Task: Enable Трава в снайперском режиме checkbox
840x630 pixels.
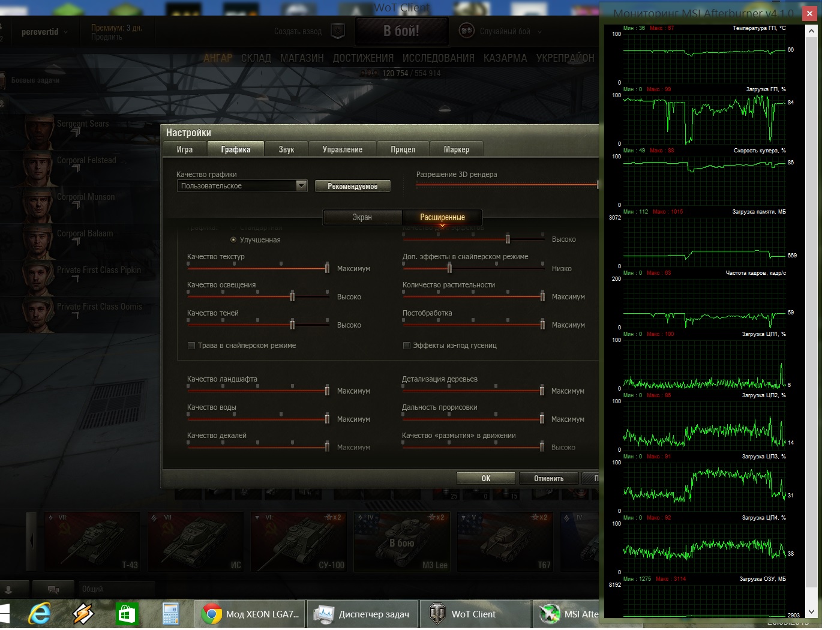Action: 191,346
